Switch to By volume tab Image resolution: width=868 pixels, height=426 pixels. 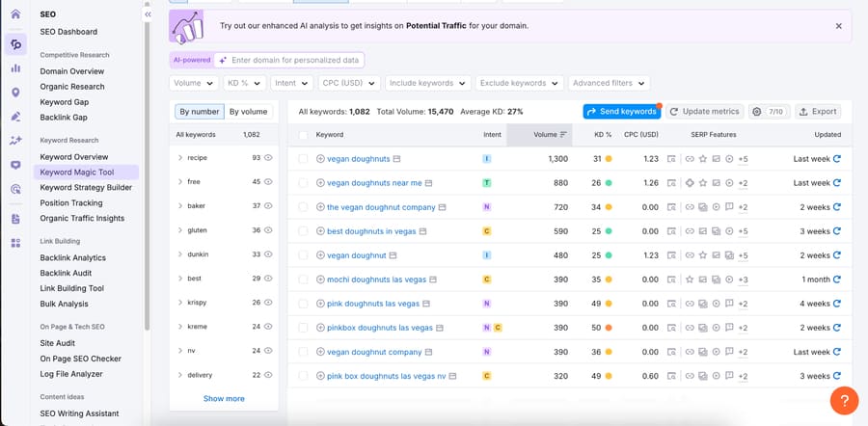coord(249,112)
